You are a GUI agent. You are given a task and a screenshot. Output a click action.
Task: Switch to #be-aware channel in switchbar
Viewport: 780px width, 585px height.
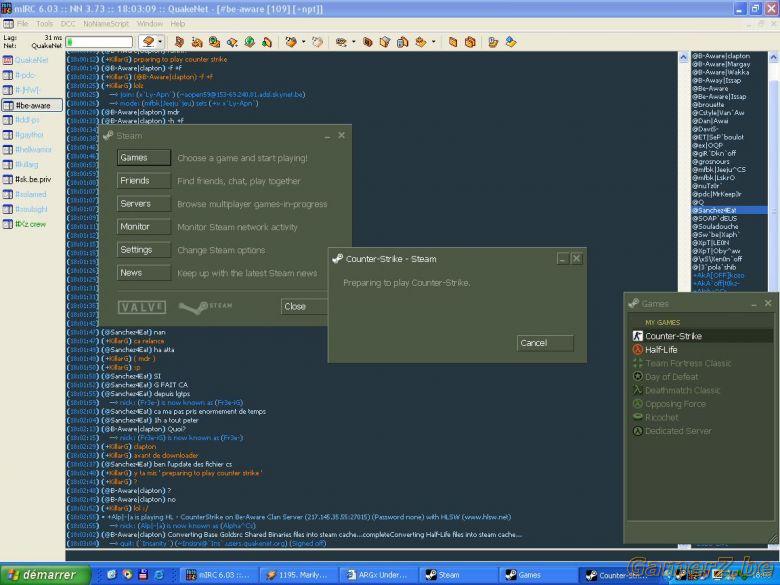coord(32,105)
